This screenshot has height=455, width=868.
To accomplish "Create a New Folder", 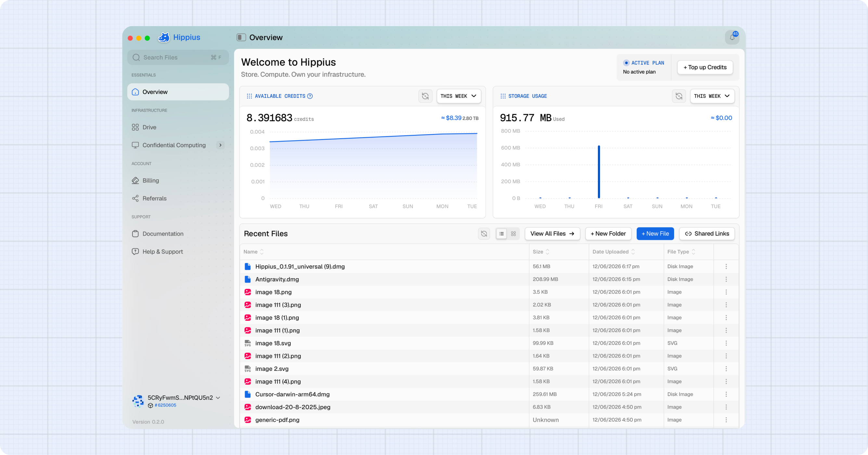I will (608, 234).
